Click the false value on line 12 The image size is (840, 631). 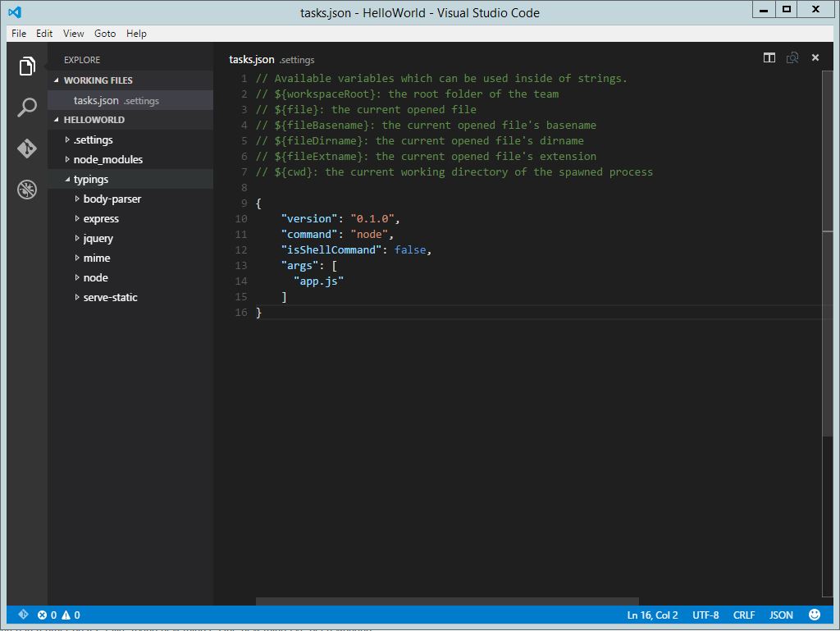click(410, 249)
